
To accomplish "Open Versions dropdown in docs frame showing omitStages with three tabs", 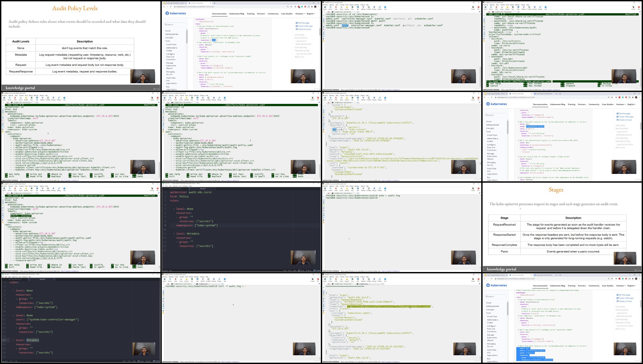I will tap(621, 286).
